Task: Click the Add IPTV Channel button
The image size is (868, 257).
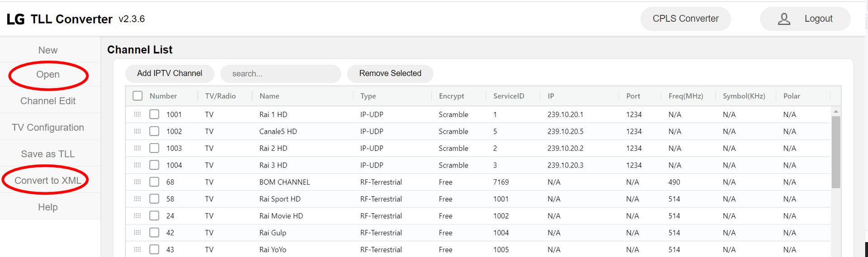Action: (x=170, y=73)
